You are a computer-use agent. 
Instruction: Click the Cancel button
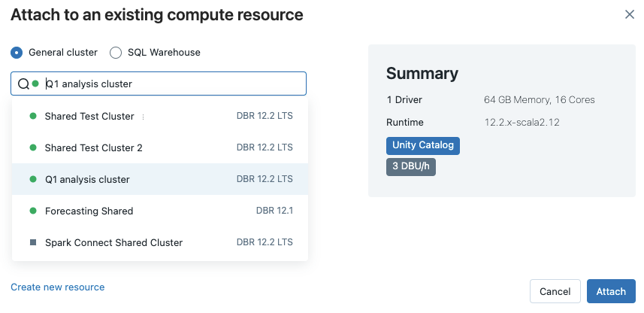[x=555, y=292]
